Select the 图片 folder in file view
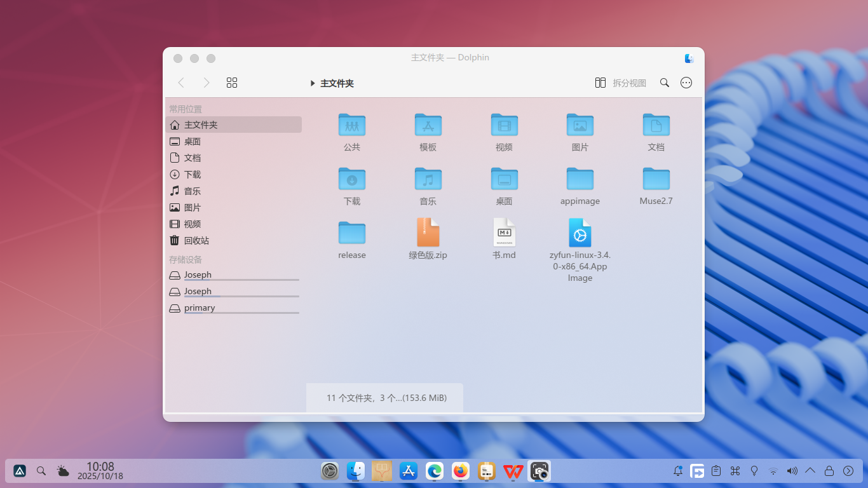868x488 pixels. pos(580,125)
